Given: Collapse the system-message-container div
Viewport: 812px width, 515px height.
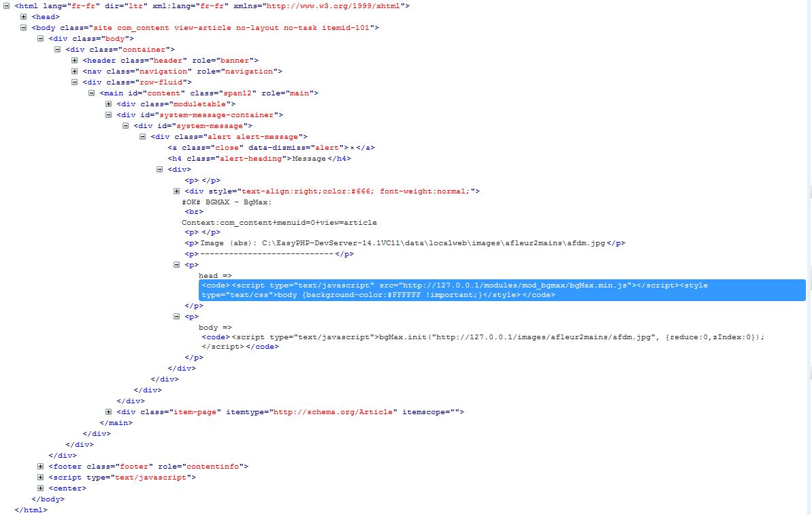Looking at the screenshot, I should coord(109,115).
